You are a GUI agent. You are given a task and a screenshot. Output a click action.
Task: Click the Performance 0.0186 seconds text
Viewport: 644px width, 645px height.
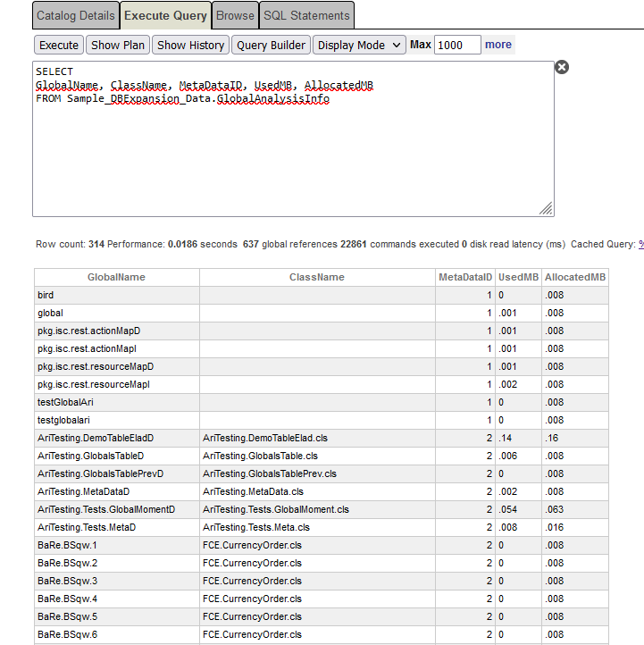(x=172, y=245)
